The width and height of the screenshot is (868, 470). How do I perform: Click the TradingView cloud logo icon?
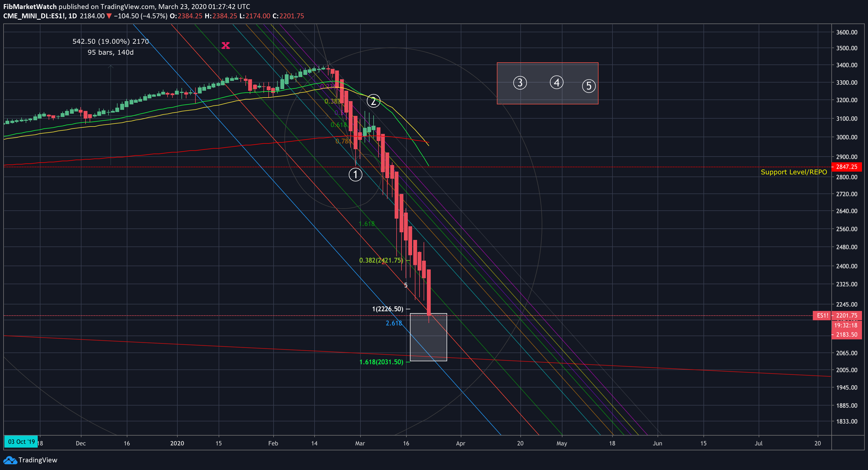pyautogui.click(x=10, y=460)
